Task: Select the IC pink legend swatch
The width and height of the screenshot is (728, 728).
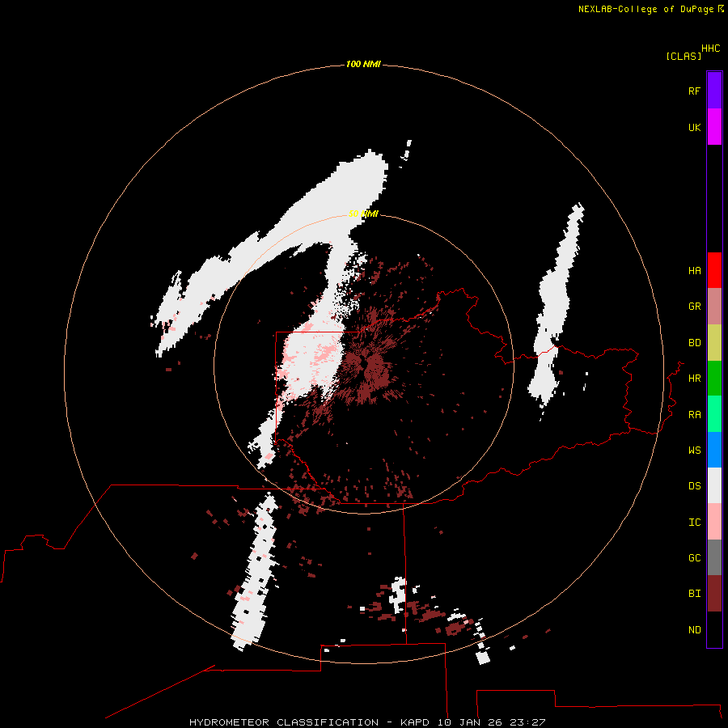Action: pos(714,522)
